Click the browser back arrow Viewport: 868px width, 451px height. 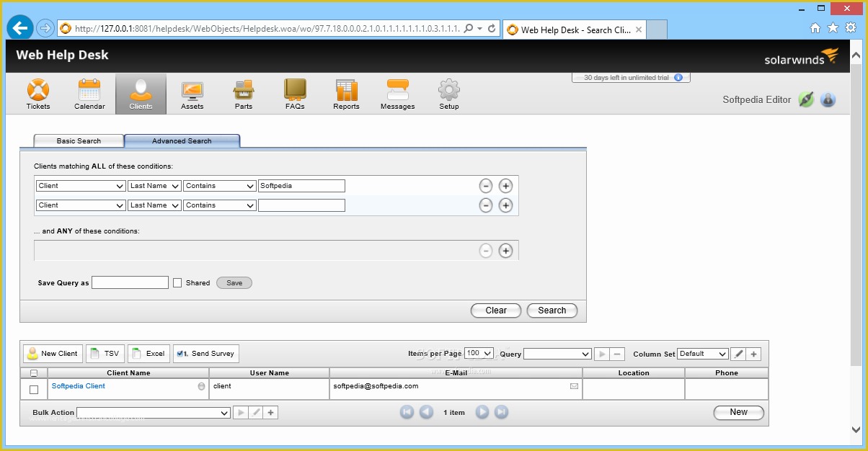[21, 28]
